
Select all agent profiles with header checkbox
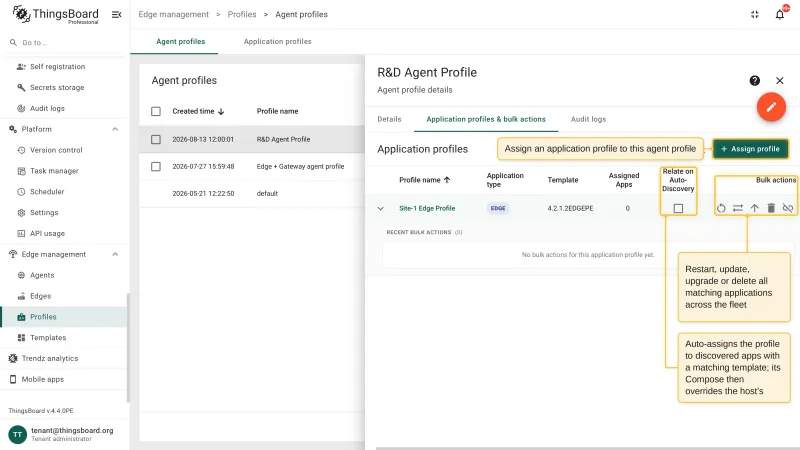[156, 111]
